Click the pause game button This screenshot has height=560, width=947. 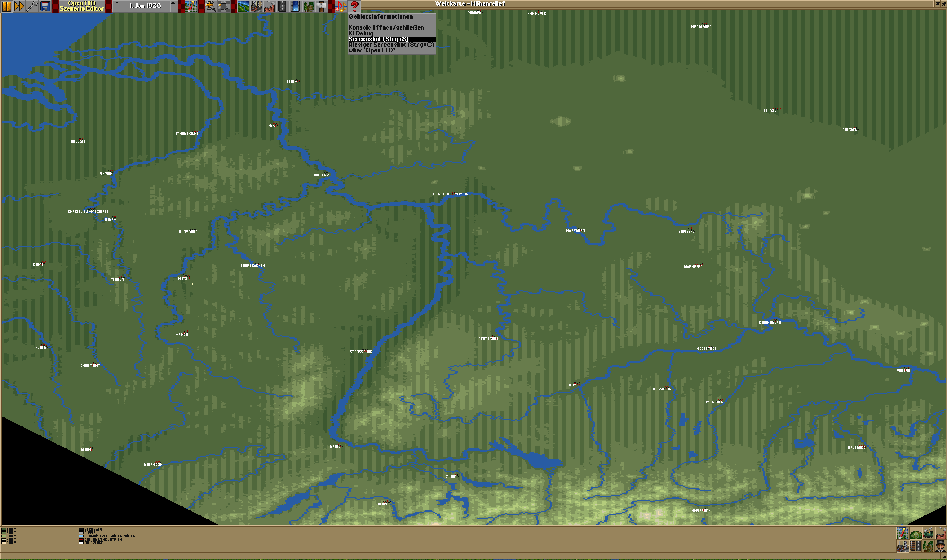7,6
